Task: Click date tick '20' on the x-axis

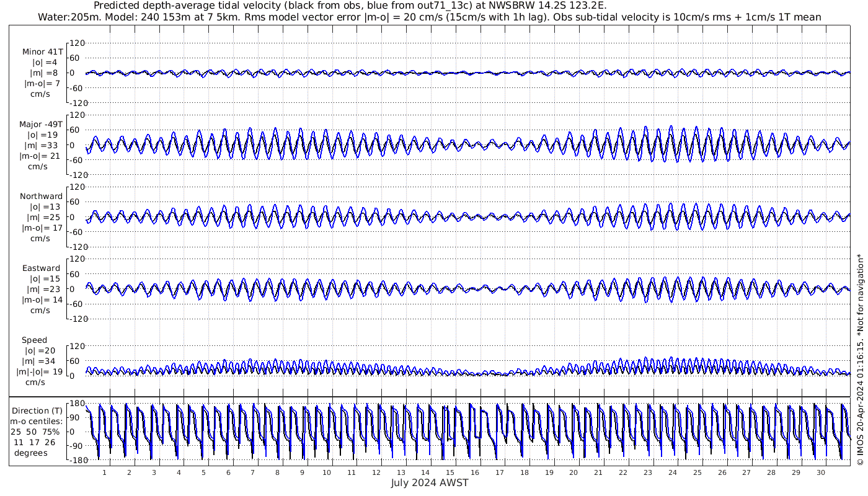Action: 573,472
